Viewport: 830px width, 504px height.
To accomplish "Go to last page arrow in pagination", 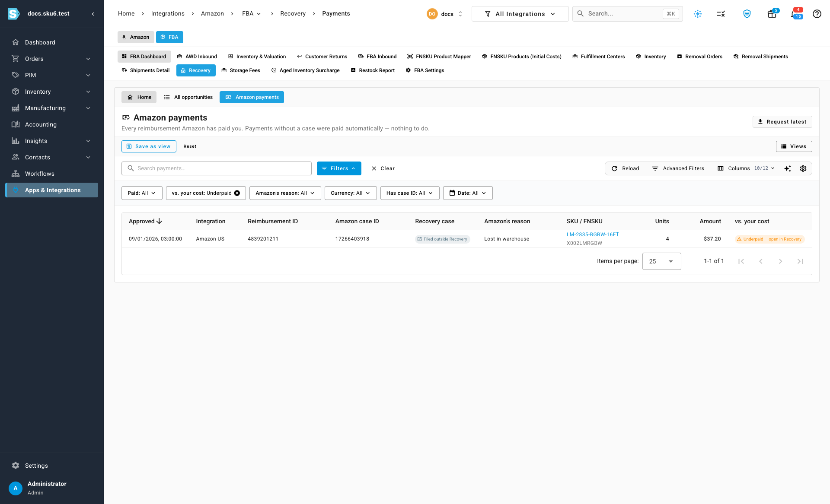I will (800, 261).
